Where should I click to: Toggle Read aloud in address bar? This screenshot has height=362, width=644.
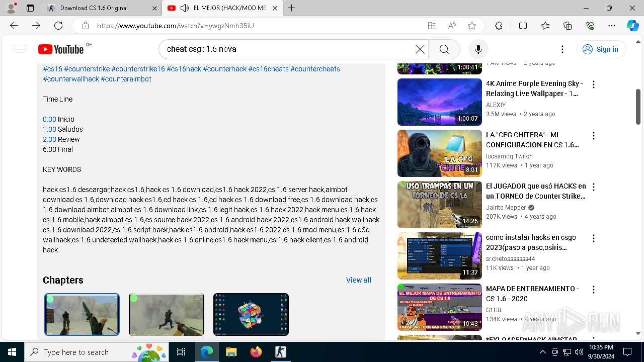point(452,26)
